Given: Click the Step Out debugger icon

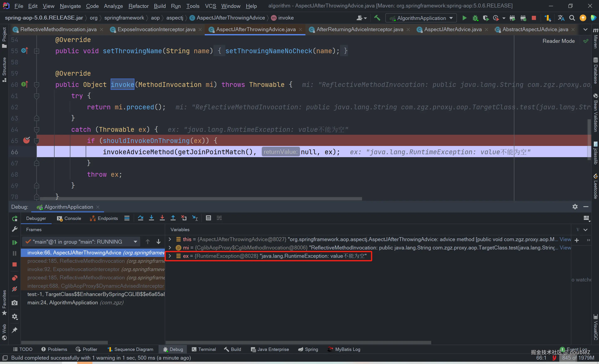Looking at the screenshot, I should pos(173,218).
